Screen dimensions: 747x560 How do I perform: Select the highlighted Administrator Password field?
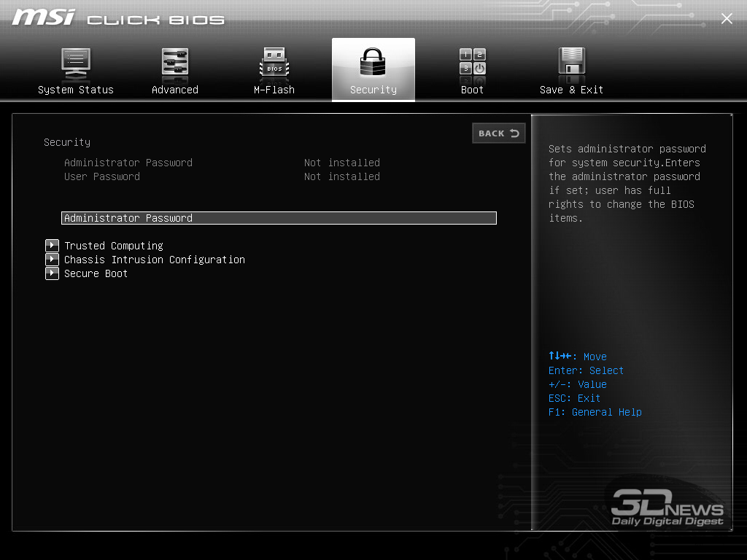coord(279,218)
